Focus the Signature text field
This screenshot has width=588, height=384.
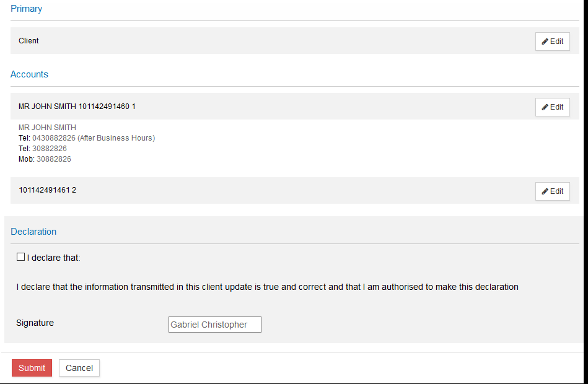point(214,325)
